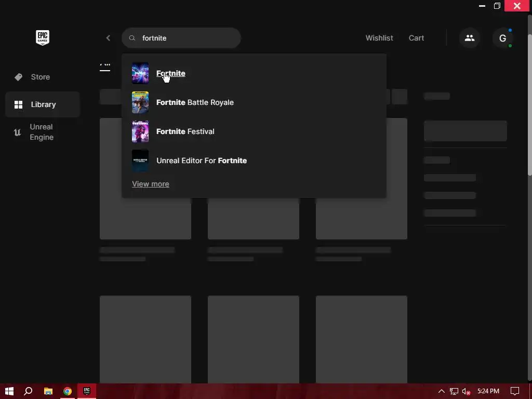Click the window vertical scrollbar
Image resolution: width=532 pixels, height=399 pixels.
[x=530, y=105]
